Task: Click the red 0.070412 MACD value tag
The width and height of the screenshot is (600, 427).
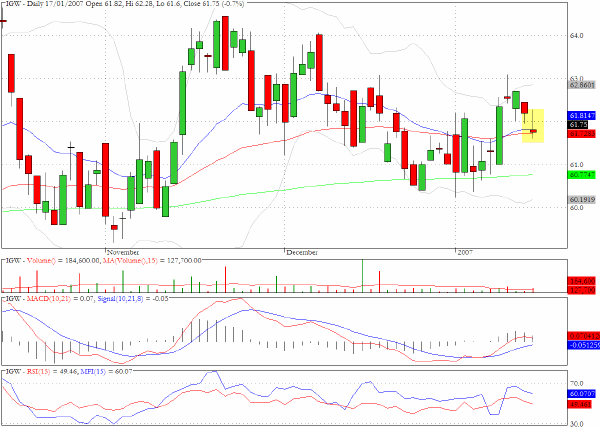Action: point(583,336)
